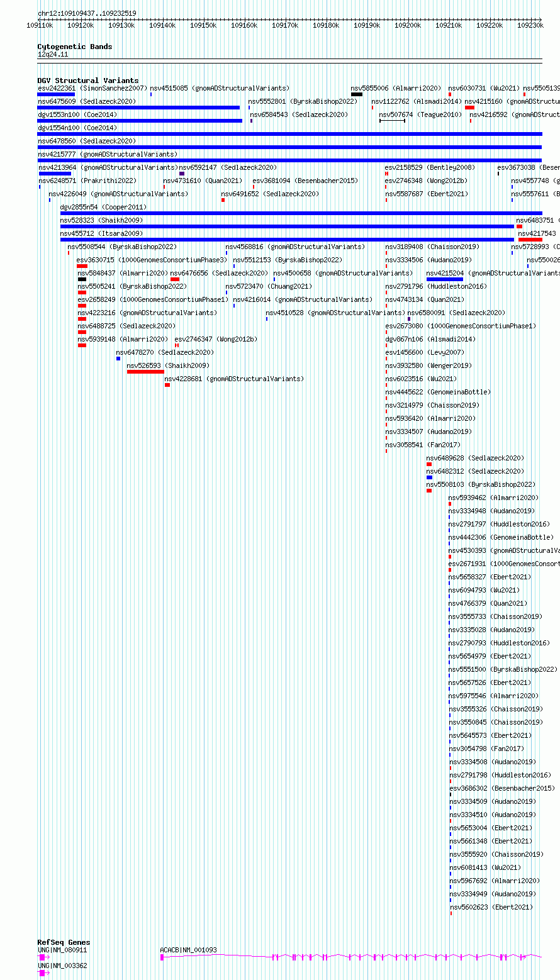
Task: Click nsv528323 Shaikh2009 blue bar
Action: click(287, 226)
